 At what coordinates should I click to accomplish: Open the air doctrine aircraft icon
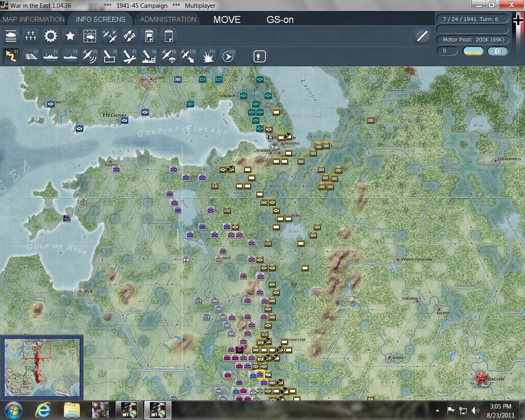pyautogui.click(x=110, y=36)
